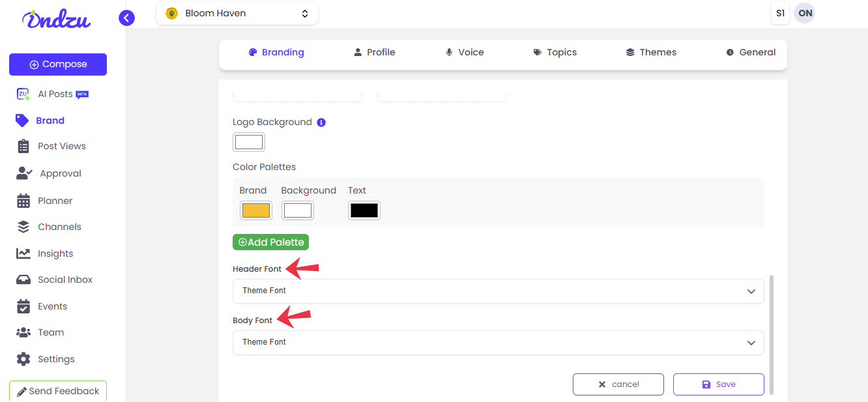Open Insights chart in sidebar
Screen dimensions: 868x402
tap(55, 253)
